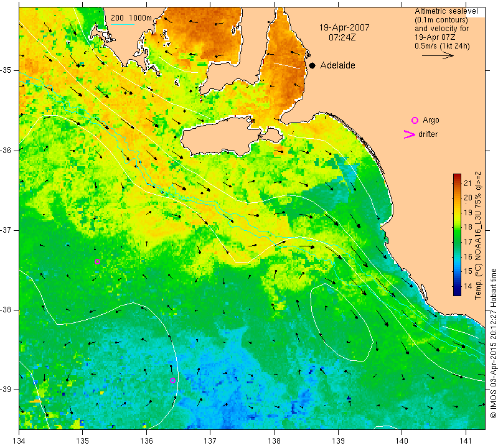Viewport: 498px width, 448px height.
Task: Click the longitude axis label 134
Action: 19,441
